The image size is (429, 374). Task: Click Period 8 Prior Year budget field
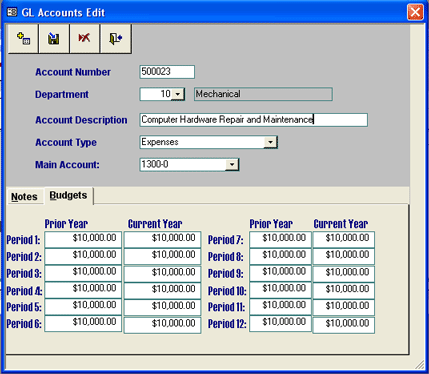click(280, 256)
